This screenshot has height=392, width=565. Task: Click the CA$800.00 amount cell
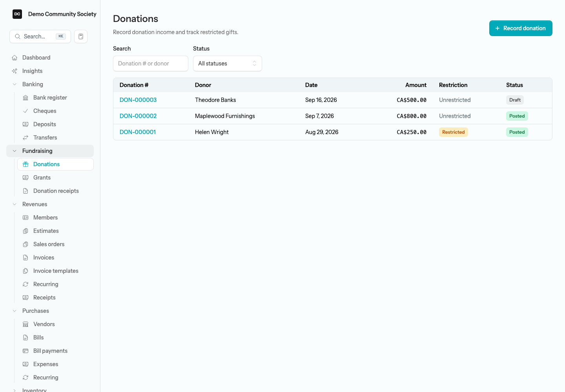[x=412, y=116]
